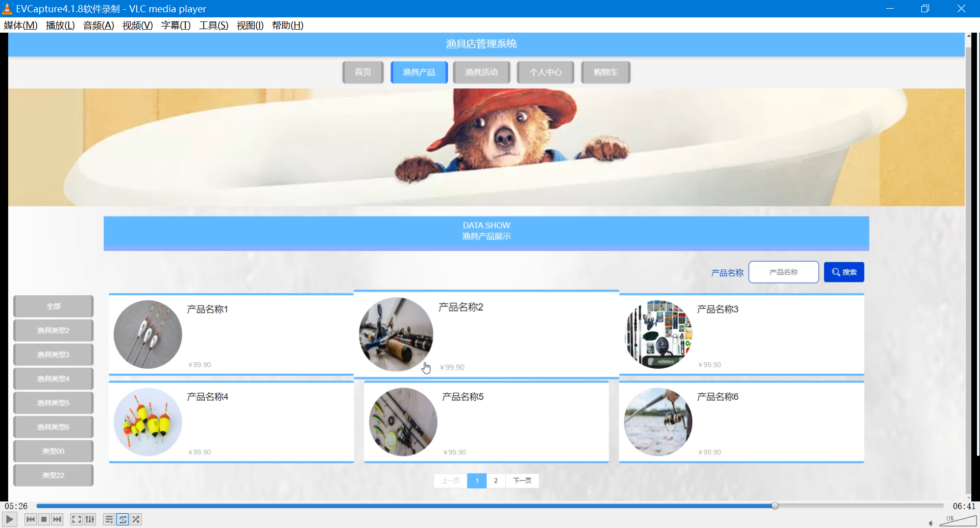
Task: Open 产品名称1 fishing float thumbnail
Action: tap(148, 334)
